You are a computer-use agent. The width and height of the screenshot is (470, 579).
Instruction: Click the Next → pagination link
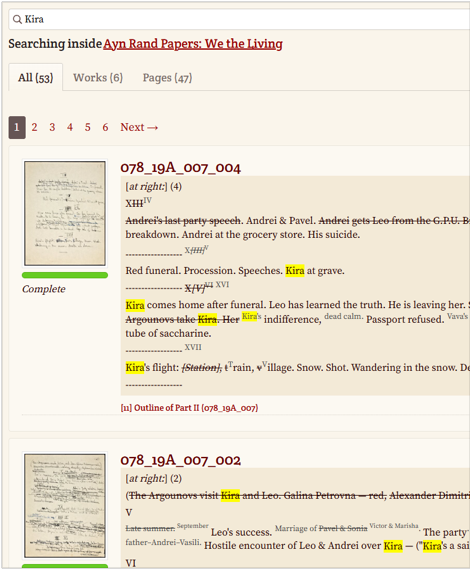point(139,127)
